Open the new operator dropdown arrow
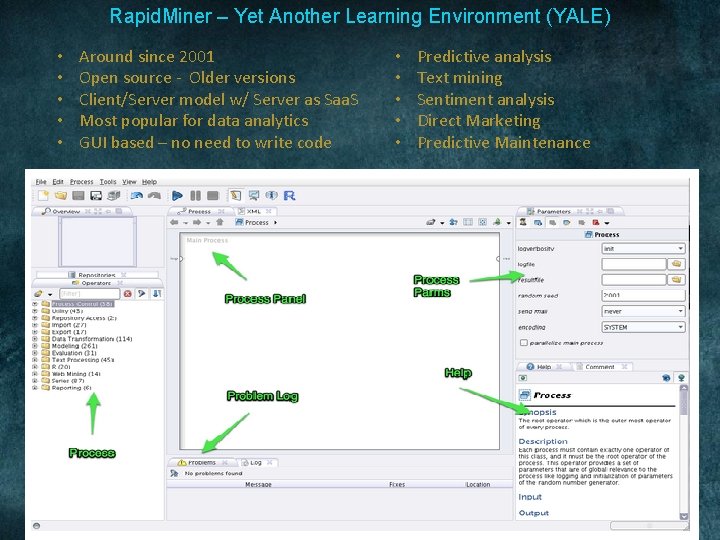 tap(50, 294)
